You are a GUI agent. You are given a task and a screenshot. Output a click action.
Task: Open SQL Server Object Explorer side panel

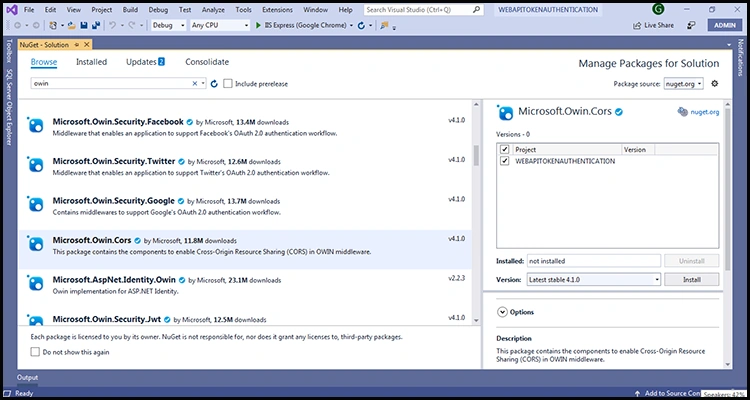9,106
